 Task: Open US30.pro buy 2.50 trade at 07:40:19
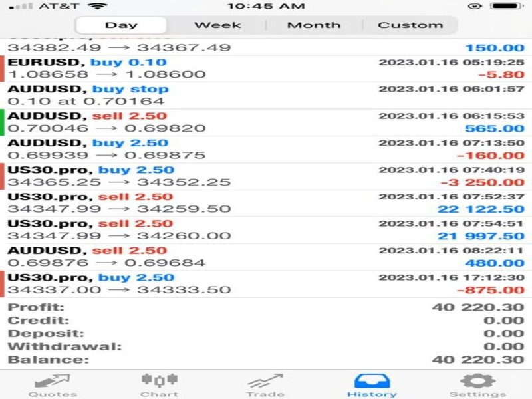[x=266, y=176]
